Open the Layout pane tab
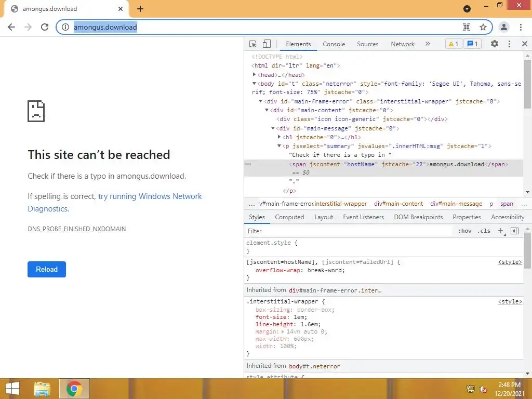532x399 pixels. point(324,217)
